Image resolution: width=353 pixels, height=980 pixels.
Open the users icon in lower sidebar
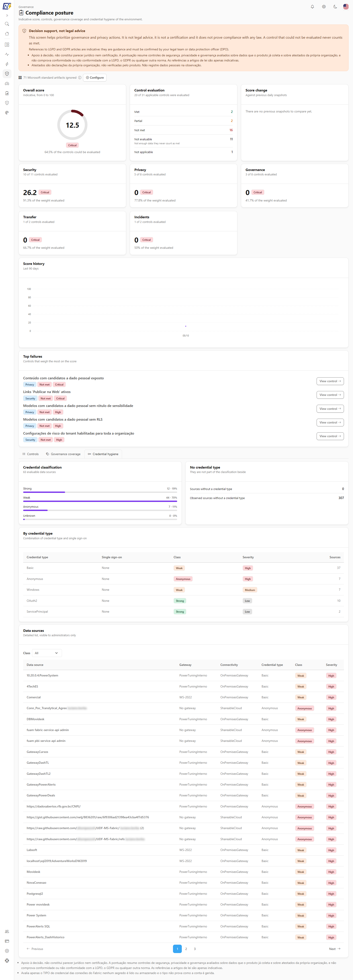pyautogui.click(x=7, y=931)
